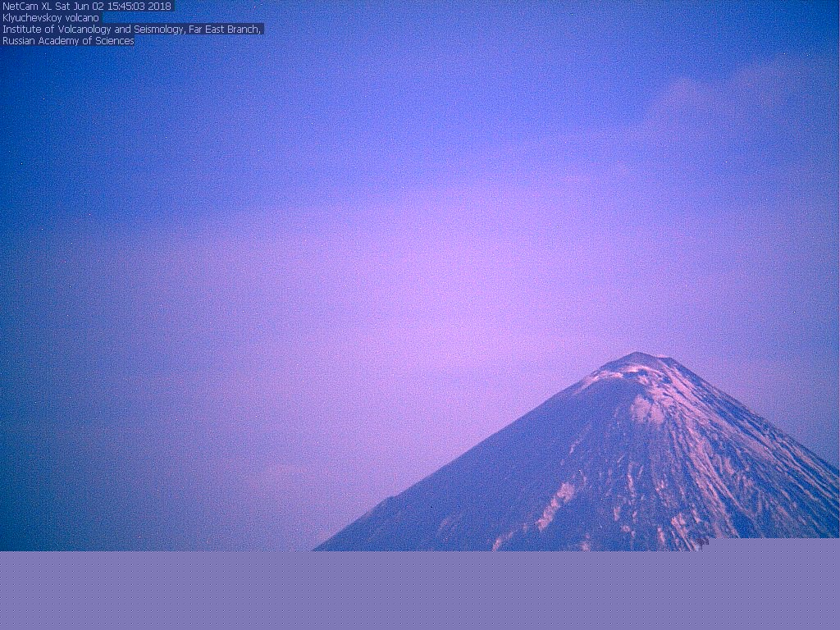The width and height of the screenshot is (840, 630).
Task: Click 'Russian Academy of Sciences' caption line
Action: [68, 41]
